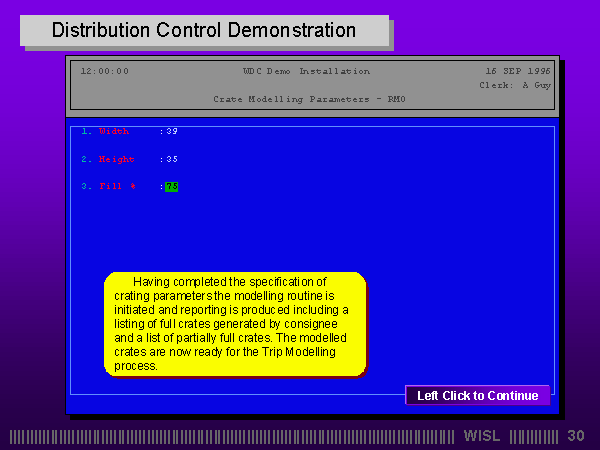Click the yellow explanation callout box
The image size is (600, 450).
[x=235, y=324]
